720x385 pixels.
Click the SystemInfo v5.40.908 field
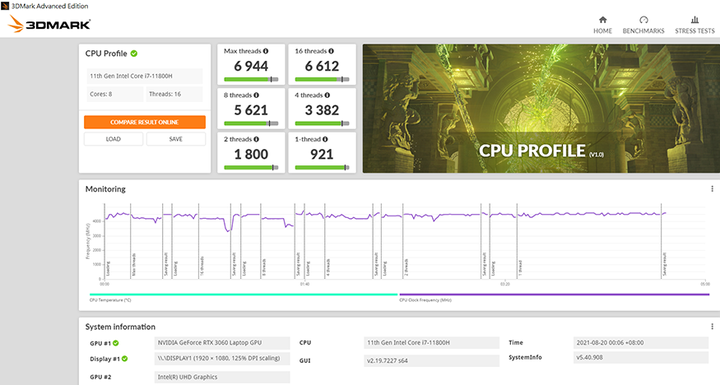[641, 357]
